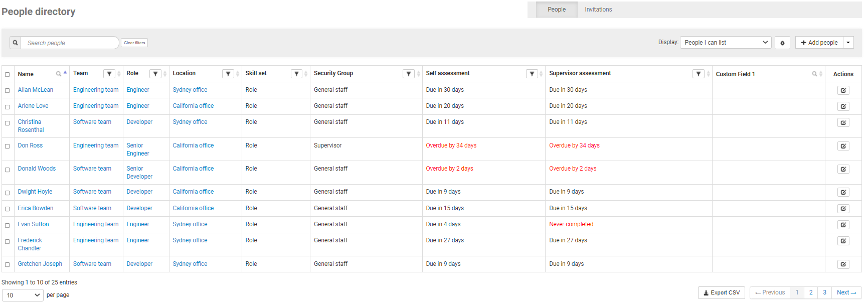Click the display settings gear icon
Screen dimensions: 868x302
pyautogui.click(x=782, y=43)
